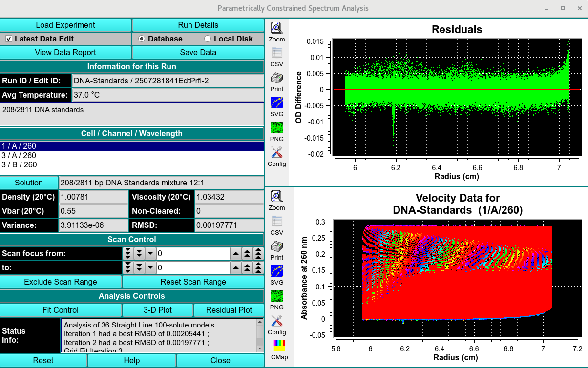The image size is (588, 368).
Task: Select the 3 / A / 260 channel entry
Action: 19,156
